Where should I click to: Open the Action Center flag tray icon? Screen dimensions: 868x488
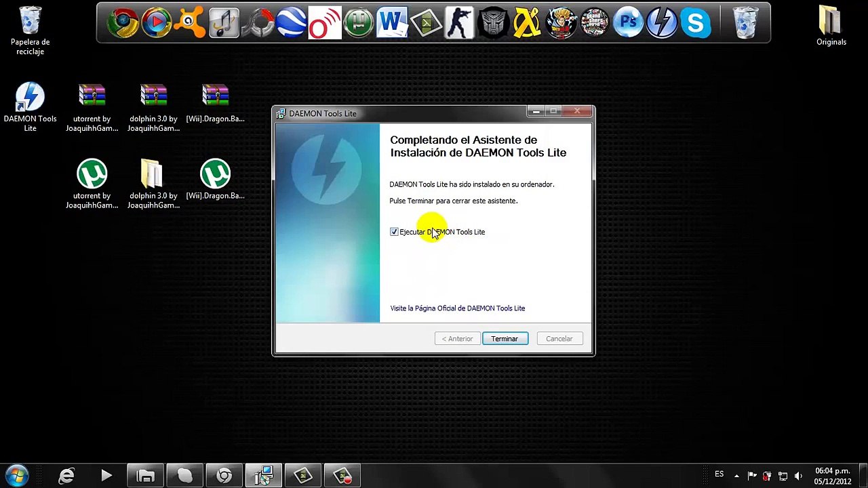point(752,476)
